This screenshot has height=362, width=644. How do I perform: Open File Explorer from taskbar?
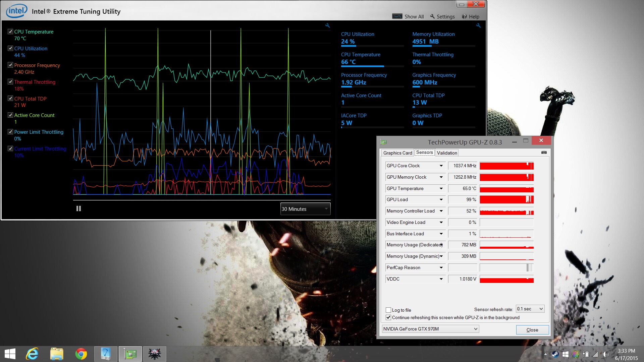click(x=57, y=354)
